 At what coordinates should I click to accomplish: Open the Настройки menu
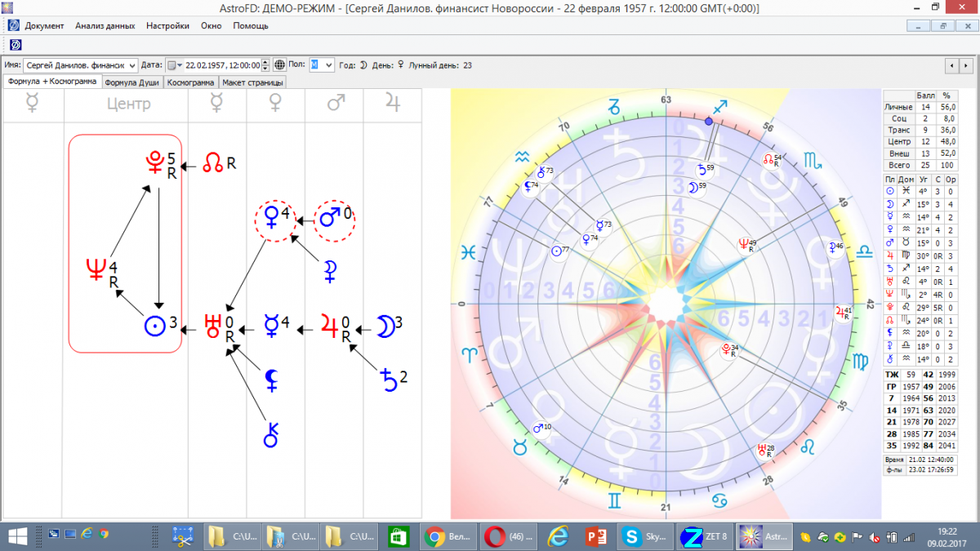pyautogui.click(x=167, y=25)
